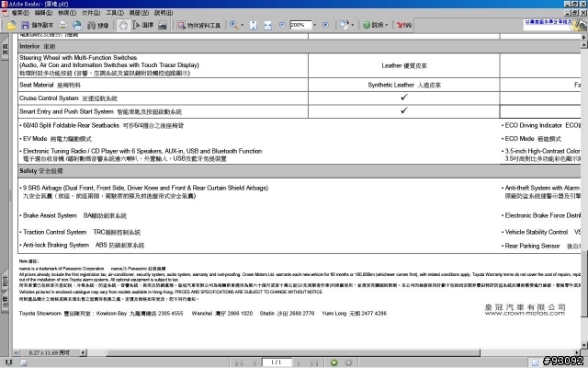Click the horizontal scrollbar left arrow
This screenshot has width=588, height=368.
[83, 353]
